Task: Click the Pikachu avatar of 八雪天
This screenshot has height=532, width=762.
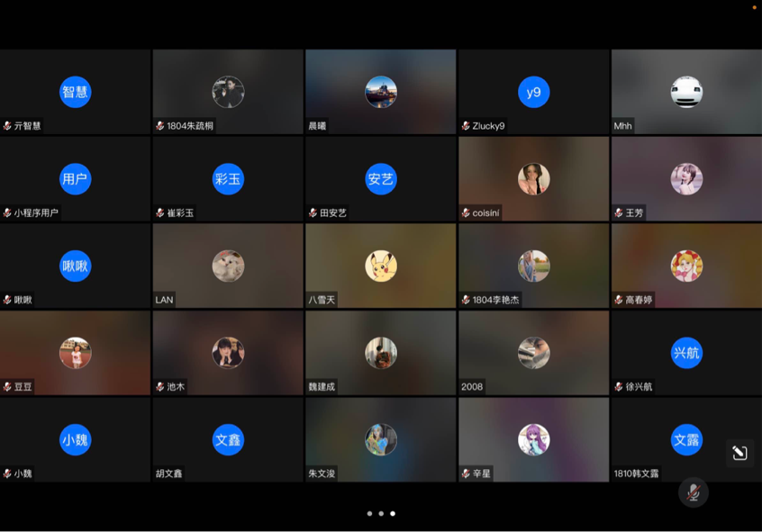Action: click(x=381, y=266)
